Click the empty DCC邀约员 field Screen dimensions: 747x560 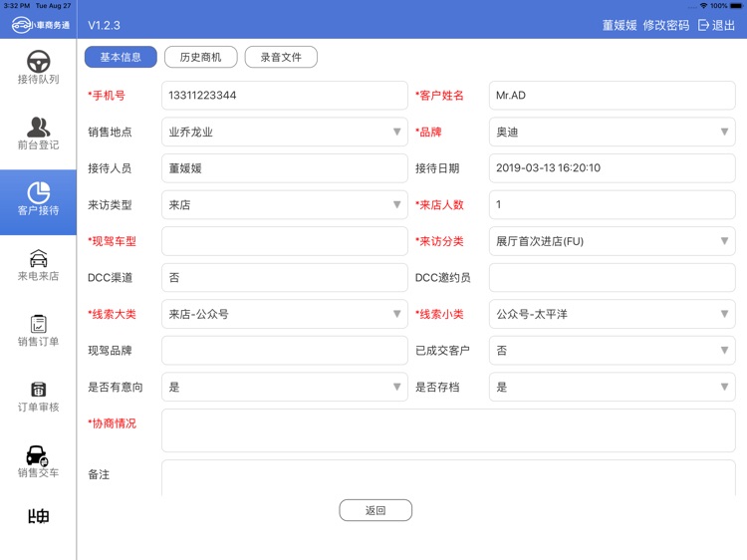coord(613,277)
